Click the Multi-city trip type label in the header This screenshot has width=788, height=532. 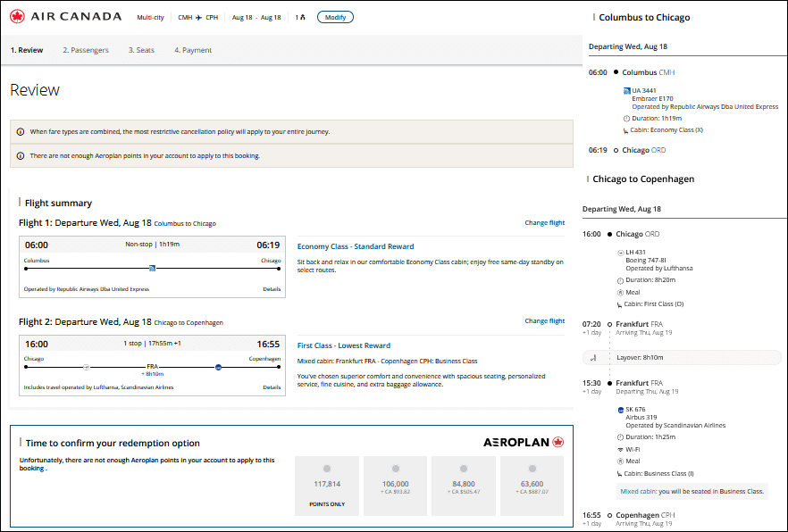click(x=150, y=18)
